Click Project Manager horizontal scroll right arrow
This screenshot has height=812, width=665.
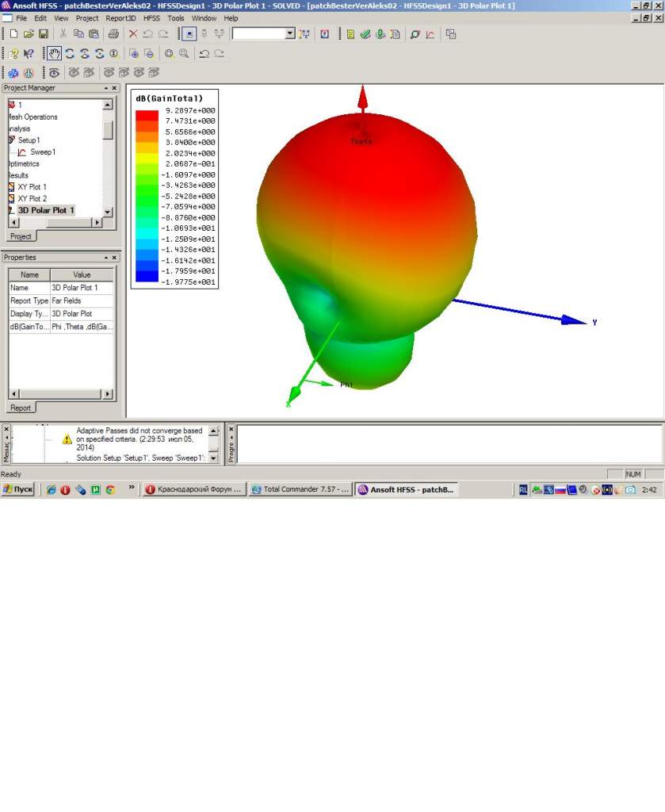tap(97, 223)
